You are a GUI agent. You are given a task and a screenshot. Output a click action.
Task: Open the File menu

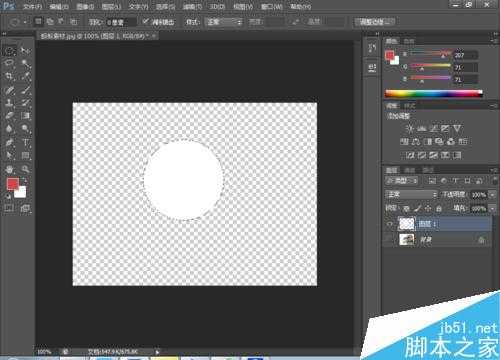tap(32, 6)
